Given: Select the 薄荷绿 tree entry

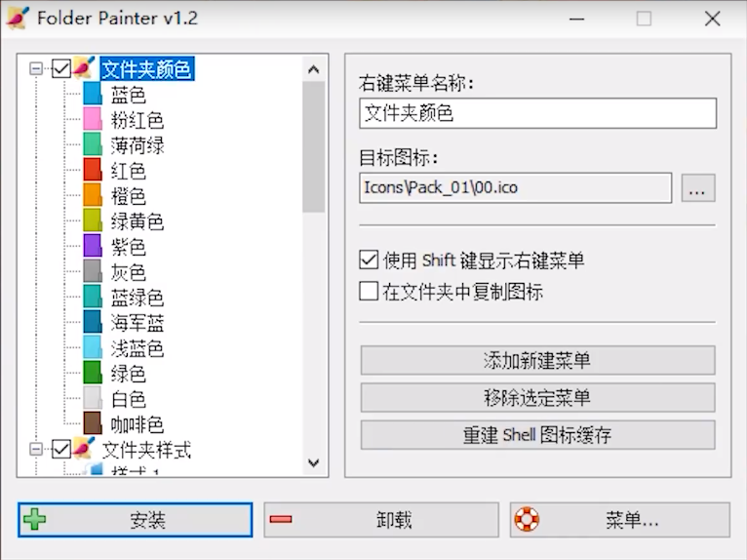Looking at the screenshot, I should (x=138, y=145).
